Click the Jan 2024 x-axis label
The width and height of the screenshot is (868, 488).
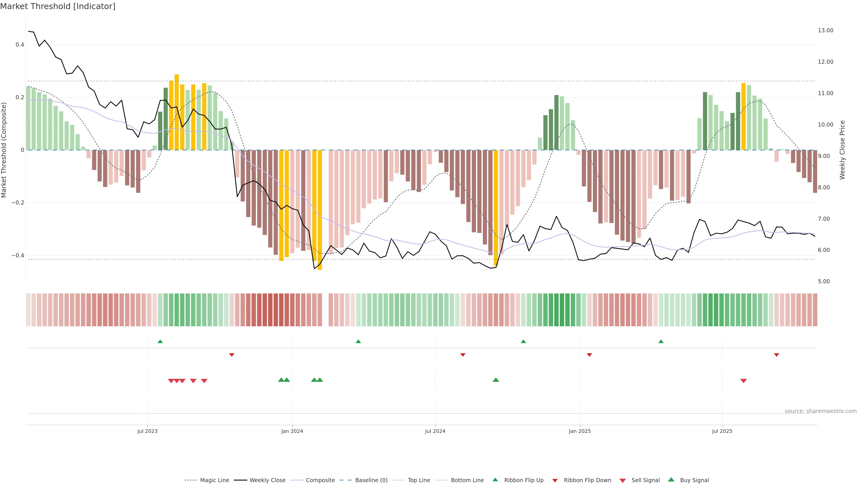pos(292,431)
